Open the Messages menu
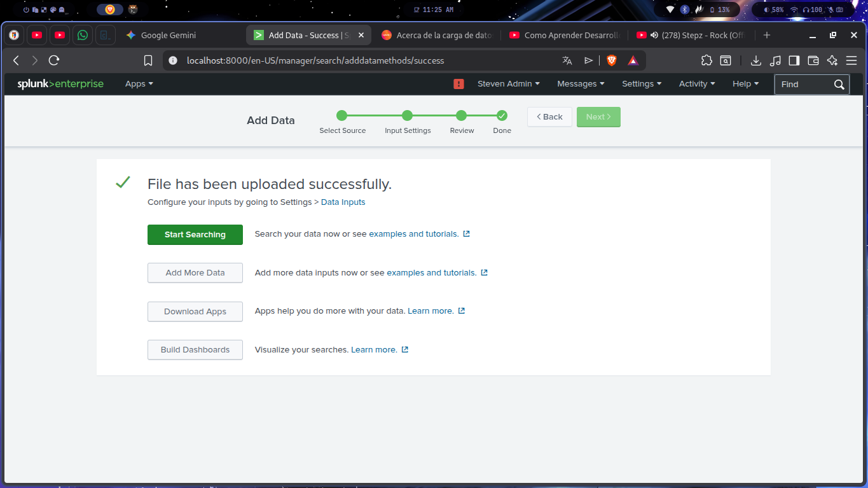868x488 pixels. point(580,84)
